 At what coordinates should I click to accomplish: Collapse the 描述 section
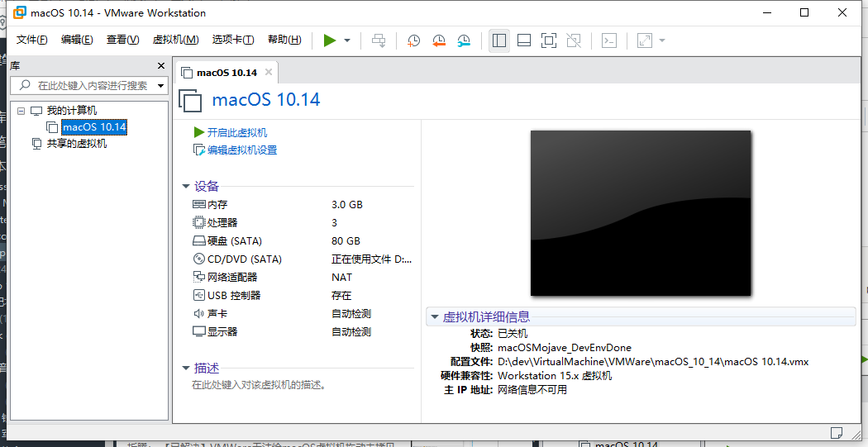coord(186,368)
